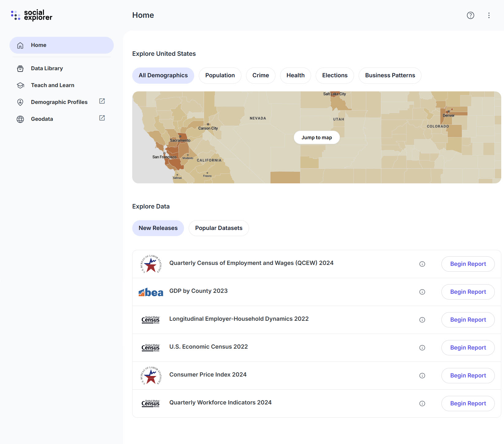Go to Teach and Learn section
Screen dimensions: 504x444
click(52, 85)
